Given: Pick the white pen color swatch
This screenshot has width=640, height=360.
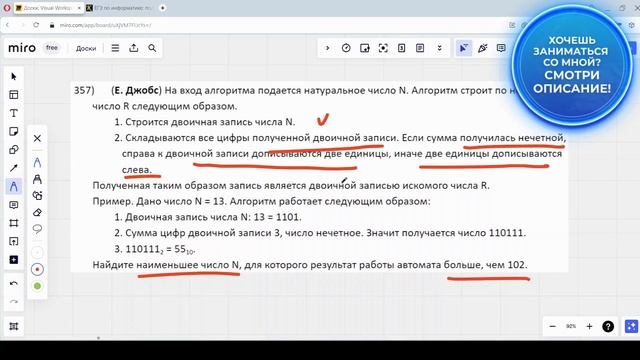Looking at the screenshot, I should tap(37, 253).
